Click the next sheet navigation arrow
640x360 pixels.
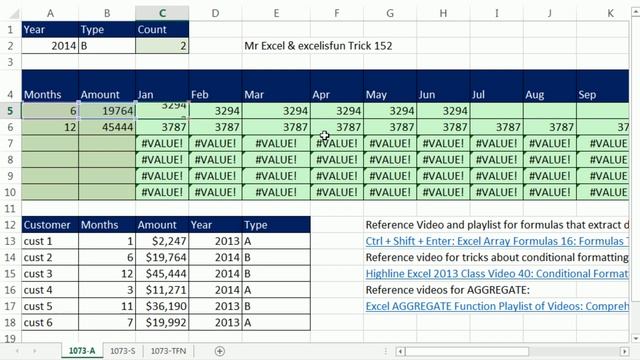pos(35,351)
